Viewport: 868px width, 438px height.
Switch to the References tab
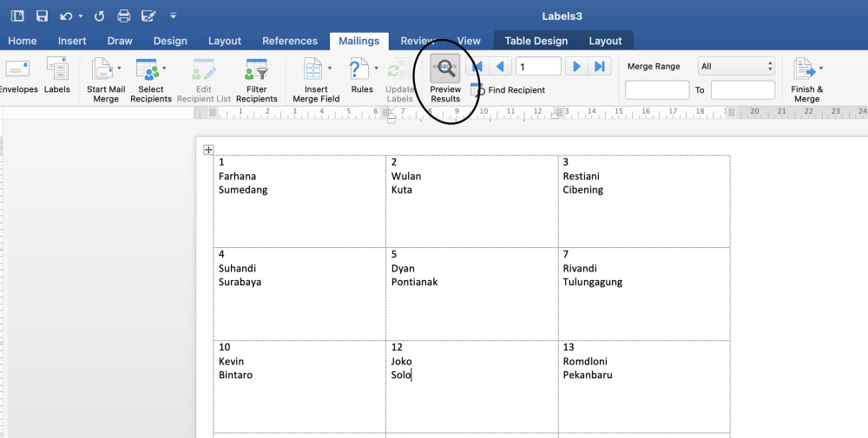290,41
